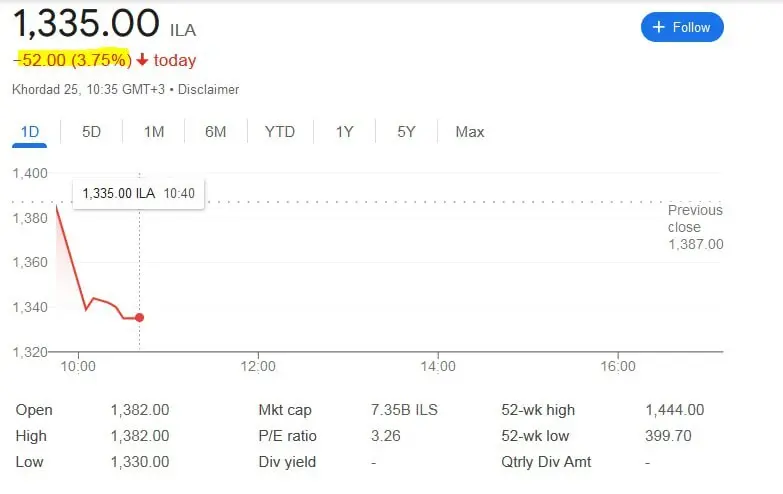Screen dimensions: 783x494
Task: Click the P/E ratio label
Action: point(287,436)
